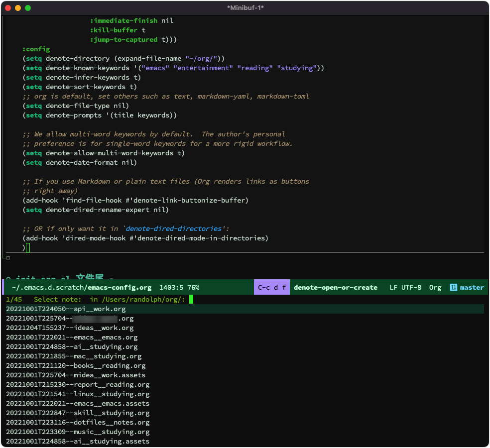Image resolution: width=490 pixels, height=448 pixels.
Task: Click the small square fringe marker
Action: click(x=8, y=258)
